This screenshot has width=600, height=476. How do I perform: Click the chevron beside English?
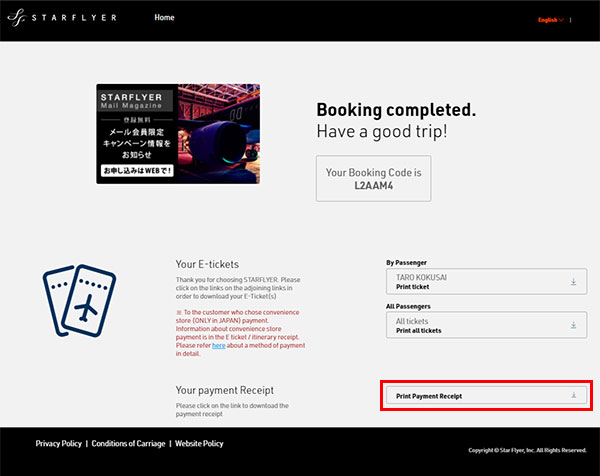(x=562, y=20)
